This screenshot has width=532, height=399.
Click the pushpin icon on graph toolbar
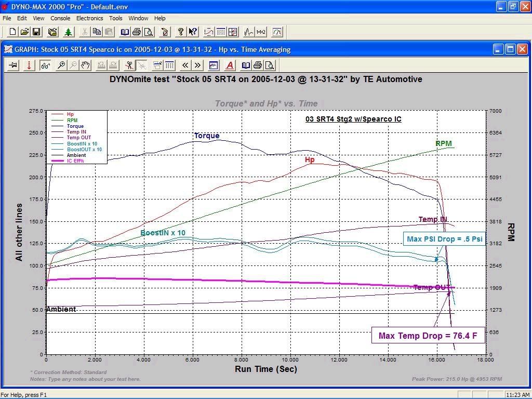tap(14, 65)
